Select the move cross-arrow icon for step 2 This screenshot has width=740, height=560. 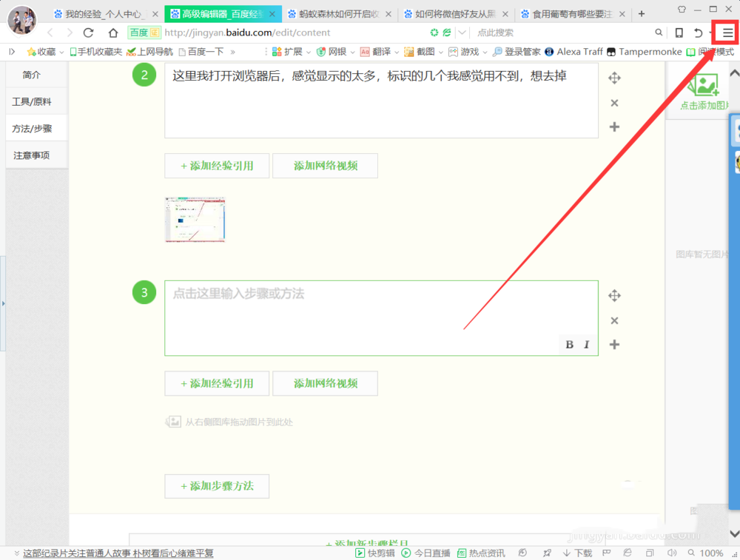pyautogui.click(x=614, y=77)
